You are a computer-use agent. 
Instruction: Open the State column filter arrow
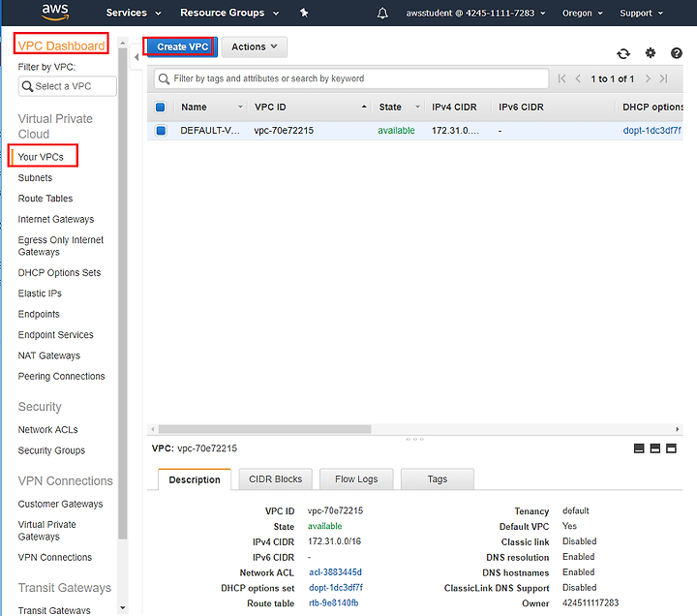click(x=417, y=108)
